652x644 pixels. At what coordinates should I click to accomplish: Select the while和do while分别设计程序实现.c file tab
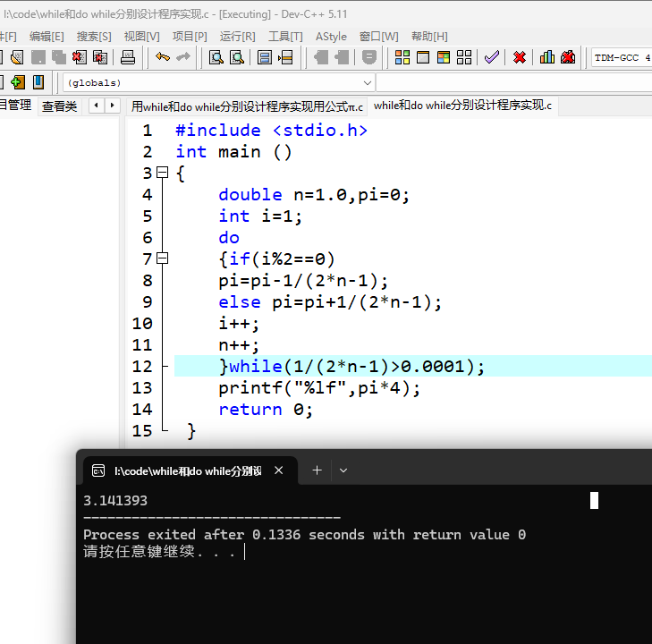pyautogui.click(x=462, y=106)
